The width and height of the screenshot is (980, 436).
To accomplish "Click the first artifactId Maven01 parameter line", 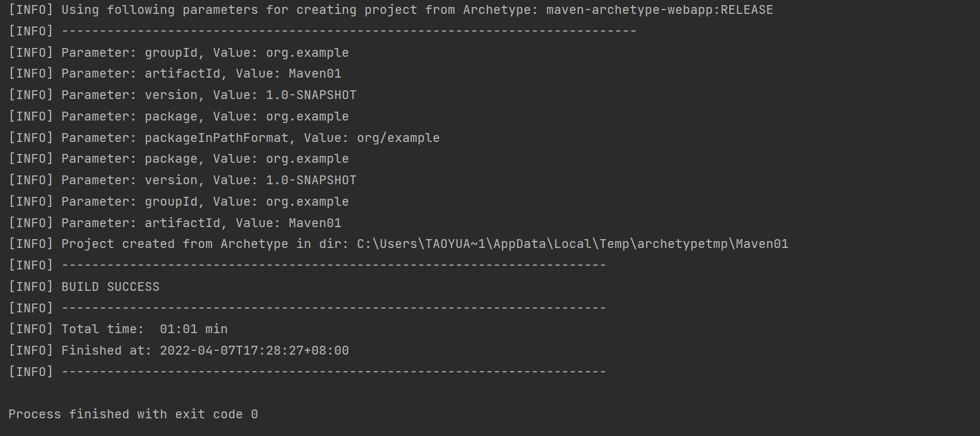I will pos(201,74).
